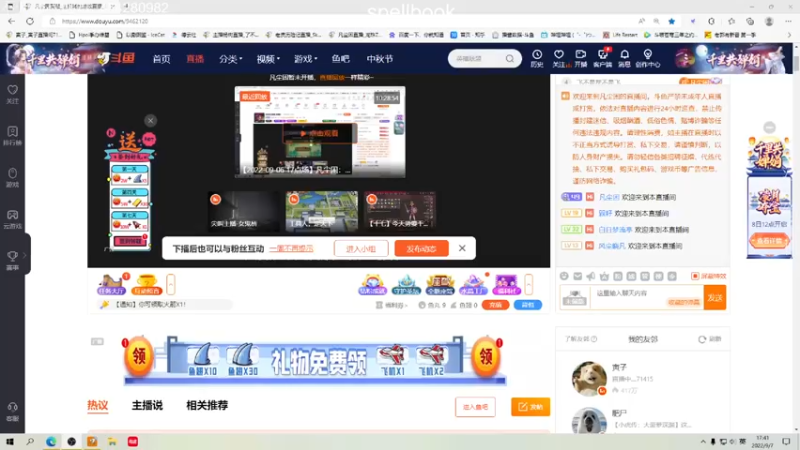Open the 水晶工厂 gift icon

pos(473,284)
